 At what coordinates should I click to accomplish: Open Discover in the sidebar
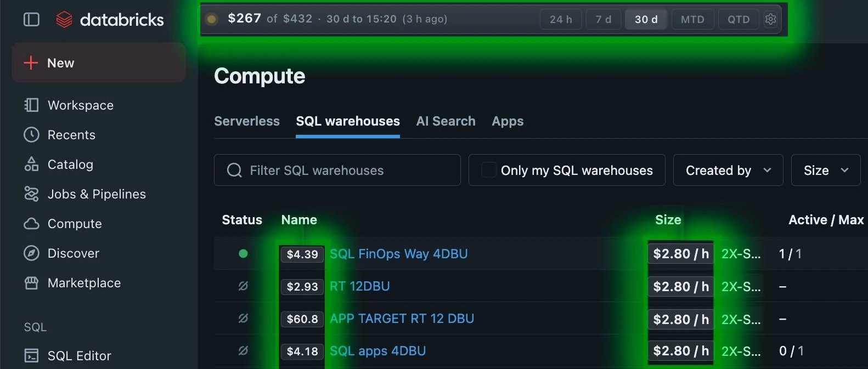tap(74, 253)
